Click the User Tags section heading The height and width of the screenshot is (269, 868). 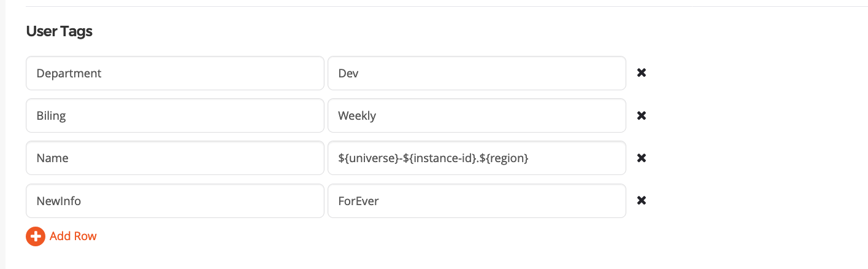(60, 31)
